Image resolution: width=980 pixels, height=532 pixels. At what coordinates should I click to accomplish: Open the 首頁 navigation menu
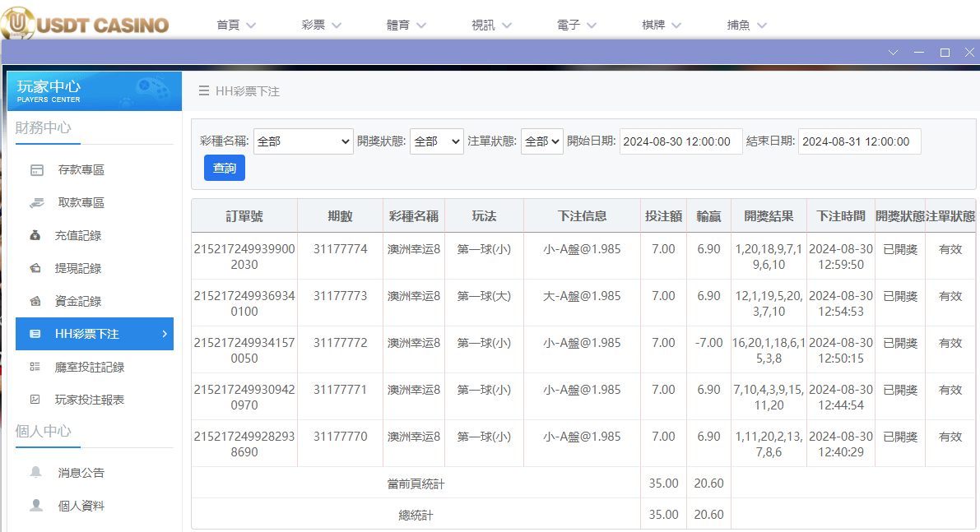pyautogui.click(x=236, y=25)
